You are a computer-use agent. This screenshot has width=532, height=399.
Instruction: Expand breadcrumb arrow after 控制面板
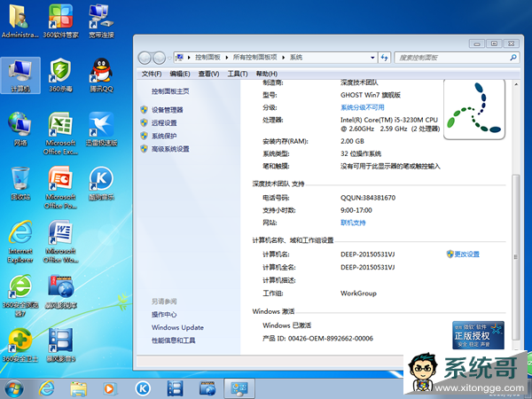(x=226, y=58)
